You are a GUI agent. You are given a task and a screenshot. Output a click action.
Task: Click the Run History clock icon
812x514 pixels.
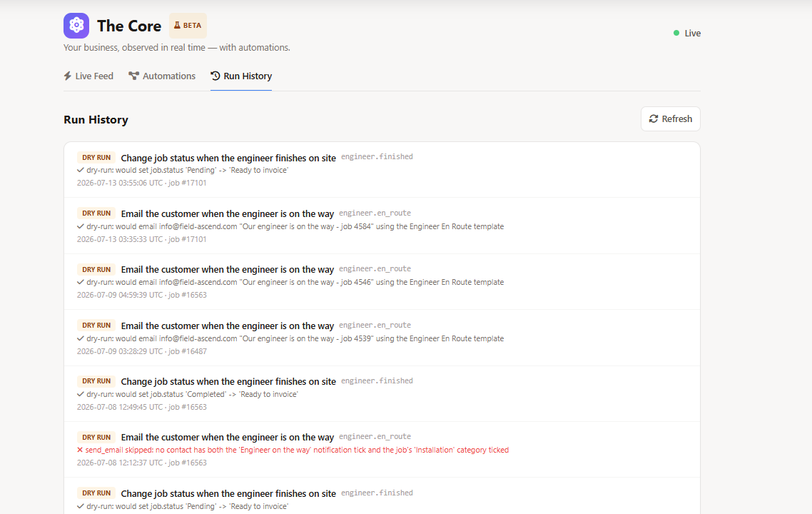point(215,76)
